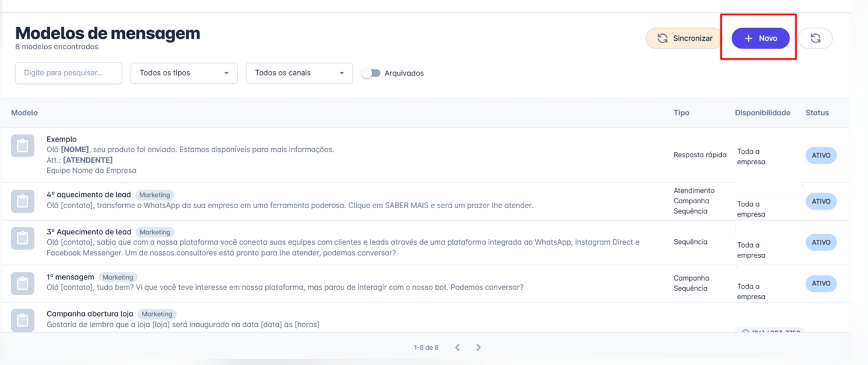Image resolution: width=868 pixels, height=365 pixels.
Task: Click clipboard icon beside 4º aquecimento de lead
Action: tap(22, 201)
